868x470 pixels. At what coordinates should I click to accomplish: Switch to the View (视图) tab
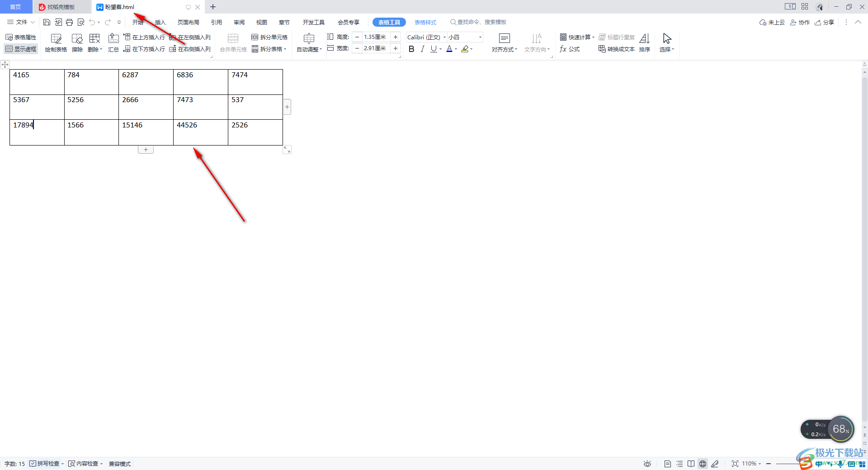click(x=262, y=22)
